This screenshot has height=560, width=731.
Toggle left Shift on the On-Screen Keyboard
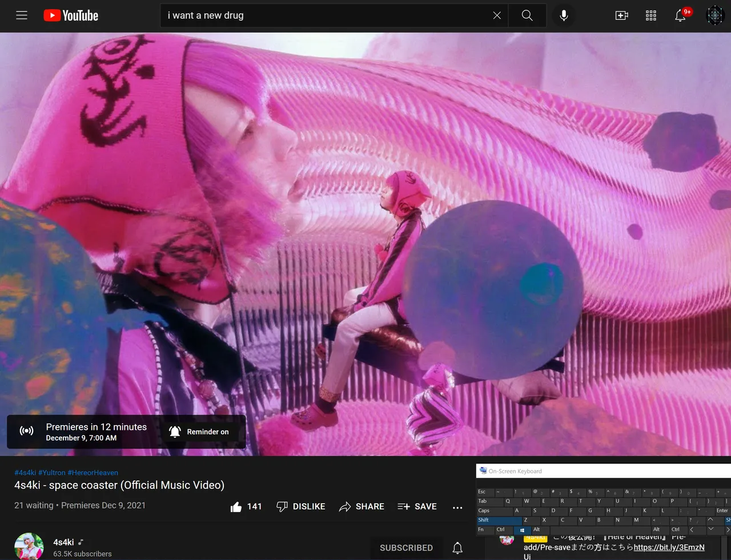click(499, 521)
